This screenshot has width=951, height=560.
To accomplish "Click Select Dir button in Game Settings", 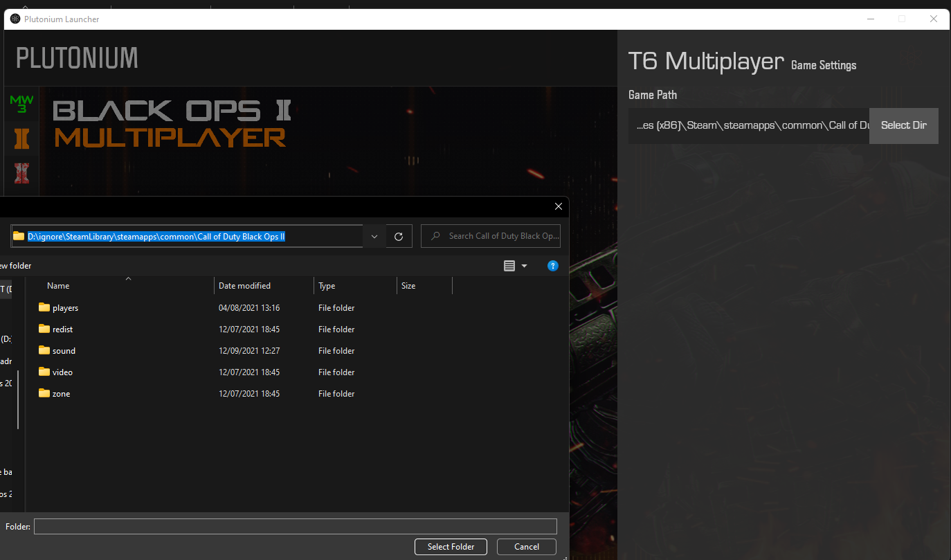I will tap(903, 126).
